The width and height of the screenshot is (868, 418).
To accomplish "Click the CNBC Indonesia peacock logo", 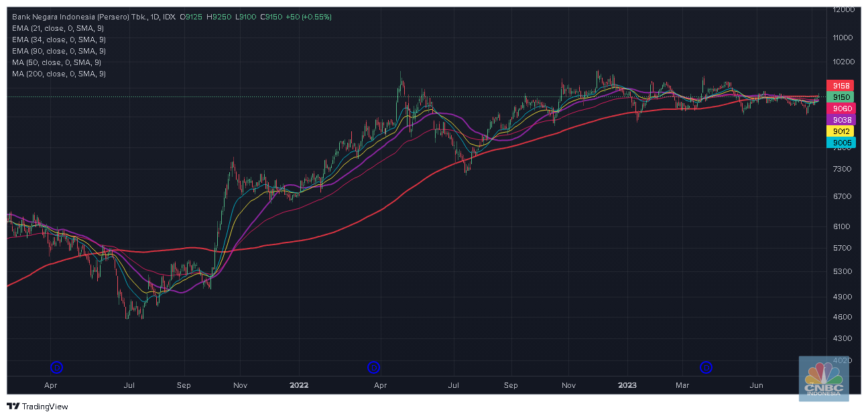I will [x=823, y=378].
